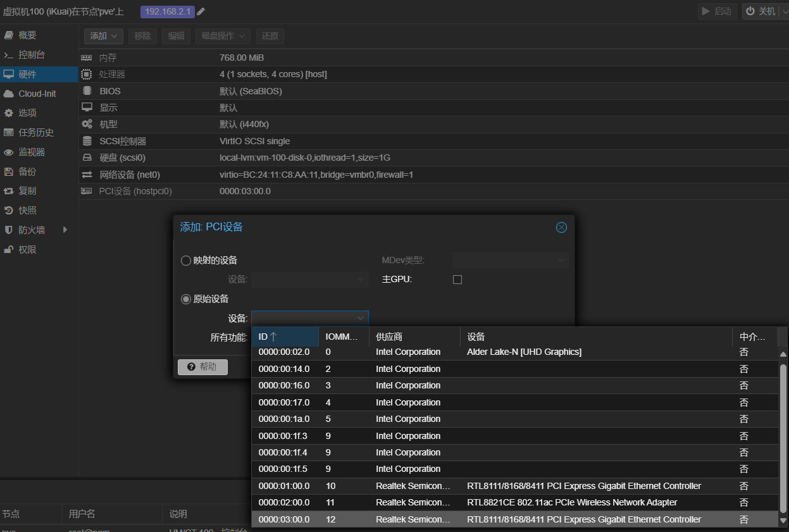789x532 pixels.
Task: Select the 映射的设备 radio option
Action: [x=186, y=261]
